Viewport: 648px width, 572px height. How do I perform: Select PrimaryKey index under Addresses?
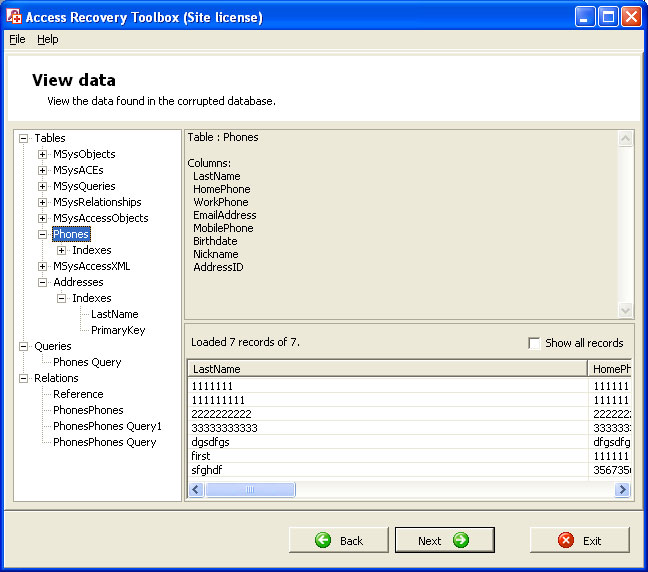point(118,331)
